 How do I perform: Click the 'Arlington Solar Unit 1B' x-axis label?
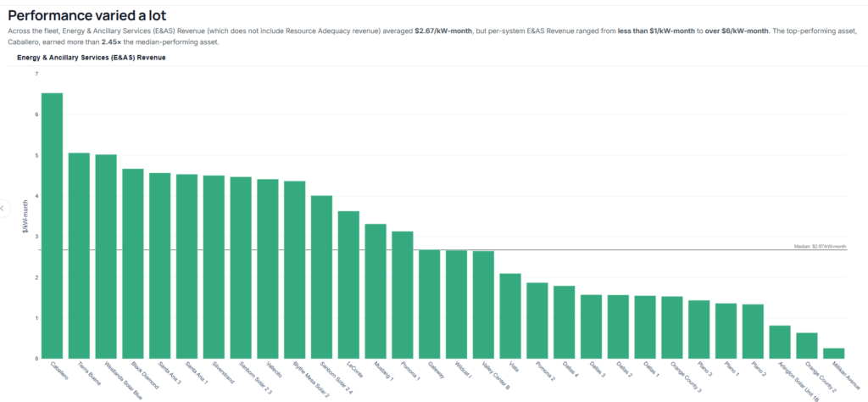798,381
